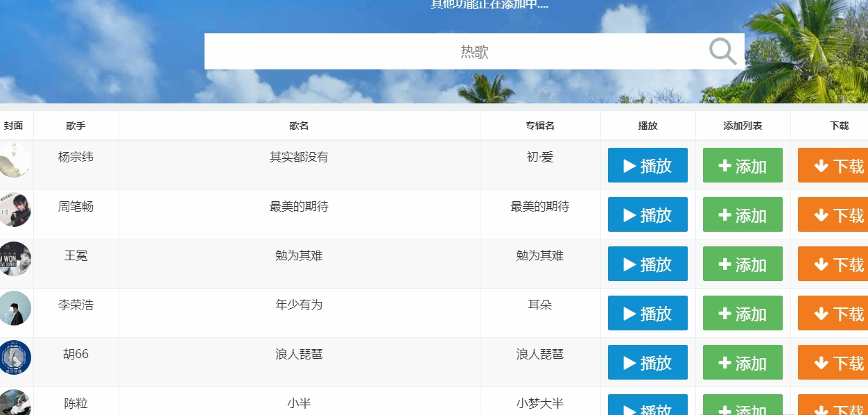The image size is (868, 415).
Task: Click 浪人琵琶 in the album column
Action: (x=540, y=355)
